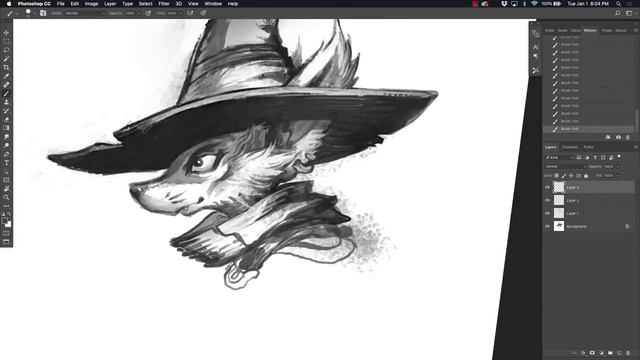This screenshot has height=360, width=640.
Task: Select the Dodge tool
Action: [6, 145]
